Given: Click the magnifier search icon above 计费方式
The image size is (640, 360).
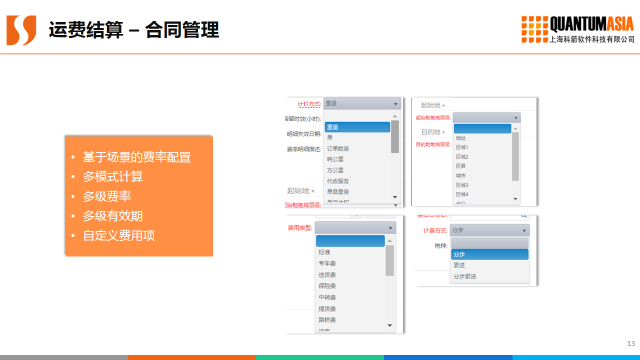Looking at the screenshot, I should coord(524,216).
